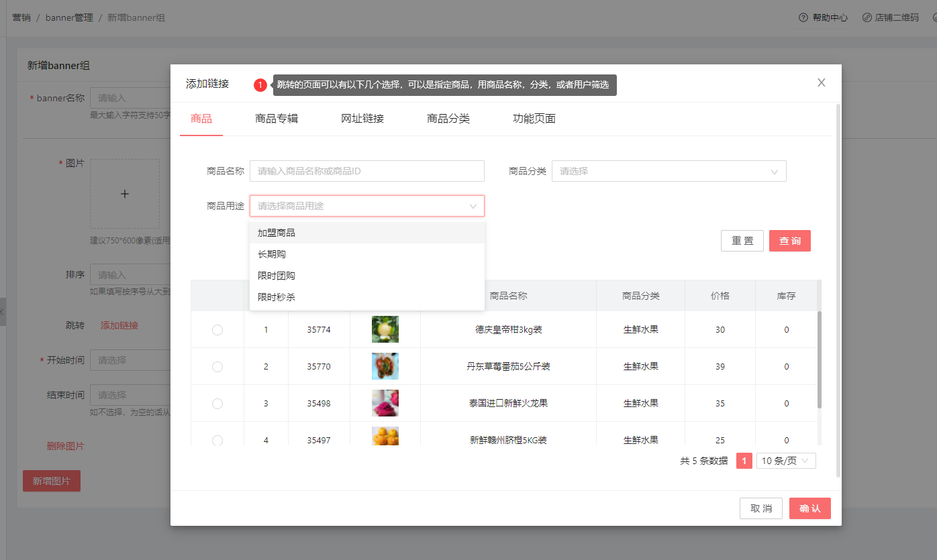Click the 帮助中心 question mark icon
The image size is (937, 560).
coord(803,17)
